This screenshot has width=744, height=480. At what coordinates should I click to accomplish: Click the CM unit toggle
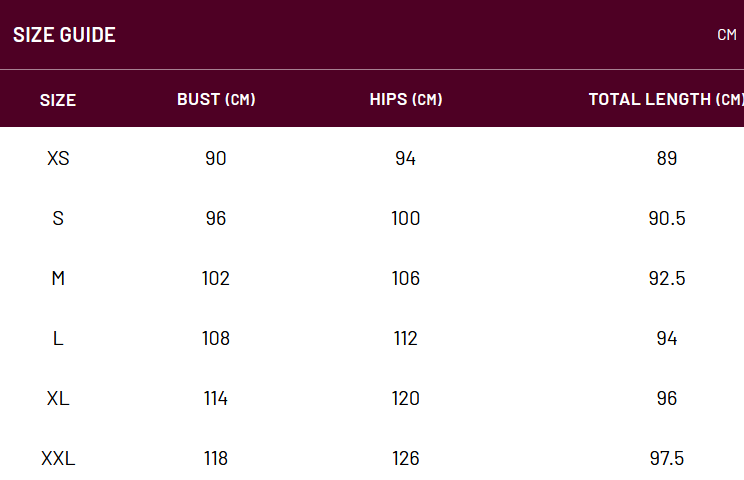click(x=727, y=35)
